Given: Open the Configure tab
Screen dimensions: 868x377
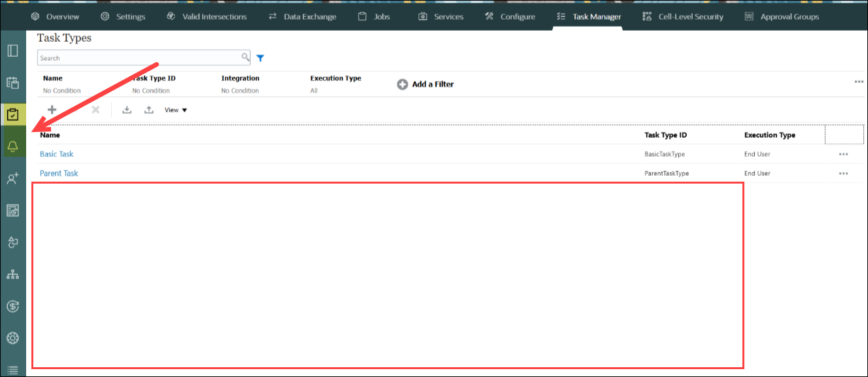Looking at the screenshot, I should point(510,16).
